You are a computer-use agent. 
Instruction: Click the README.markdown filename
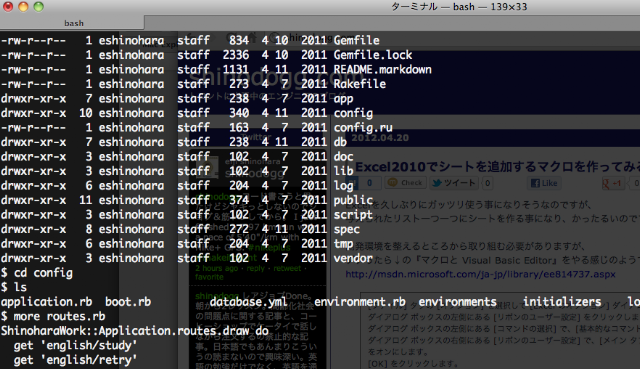click(x=382, y=69)
